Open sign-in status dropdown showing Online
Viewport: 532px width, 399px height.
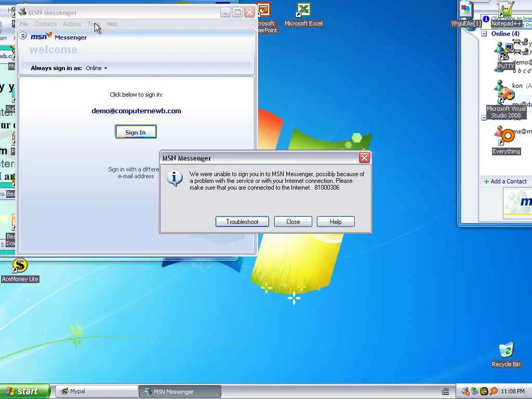(x=96, y=68)
